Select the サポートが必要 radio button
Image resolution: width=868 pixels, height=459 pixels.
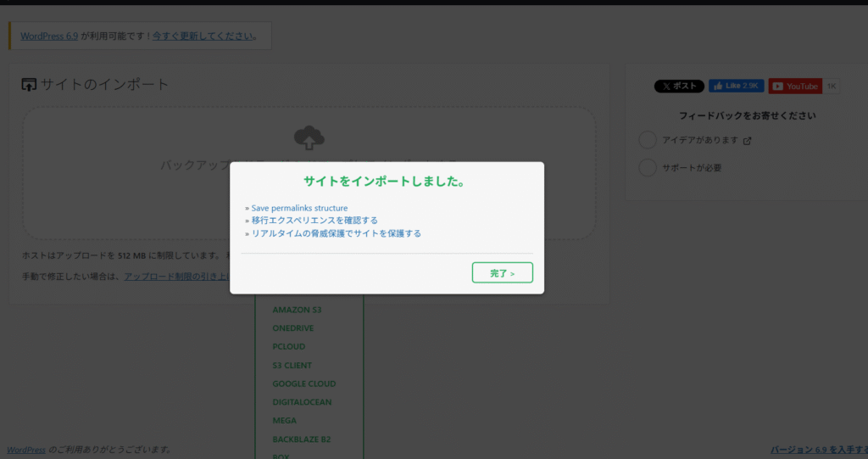tap(648, 167)
